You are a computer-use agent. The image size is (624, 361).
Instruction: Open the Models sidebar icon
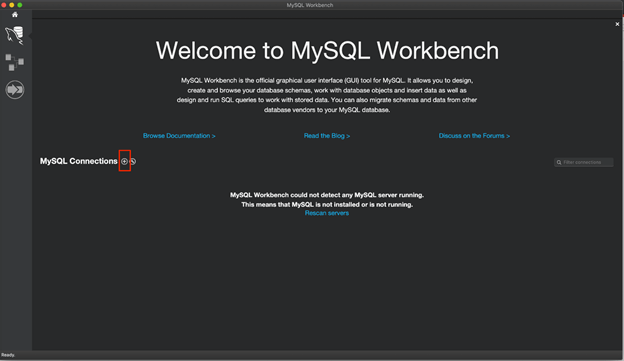click(x=15, y=62)
